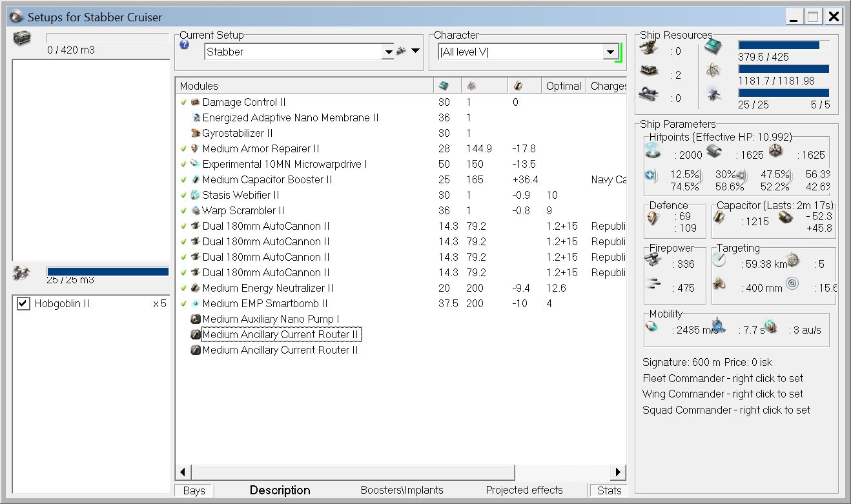The width and height of the screenshot is (851, 504).
Task: Click the Optimal column header
Action: coord(563,86)
